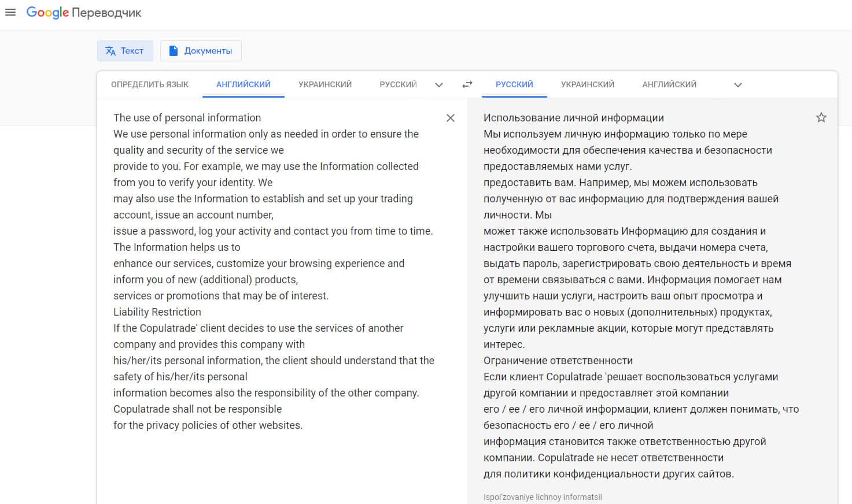Switch to Документы translation mode

point(201,51)
